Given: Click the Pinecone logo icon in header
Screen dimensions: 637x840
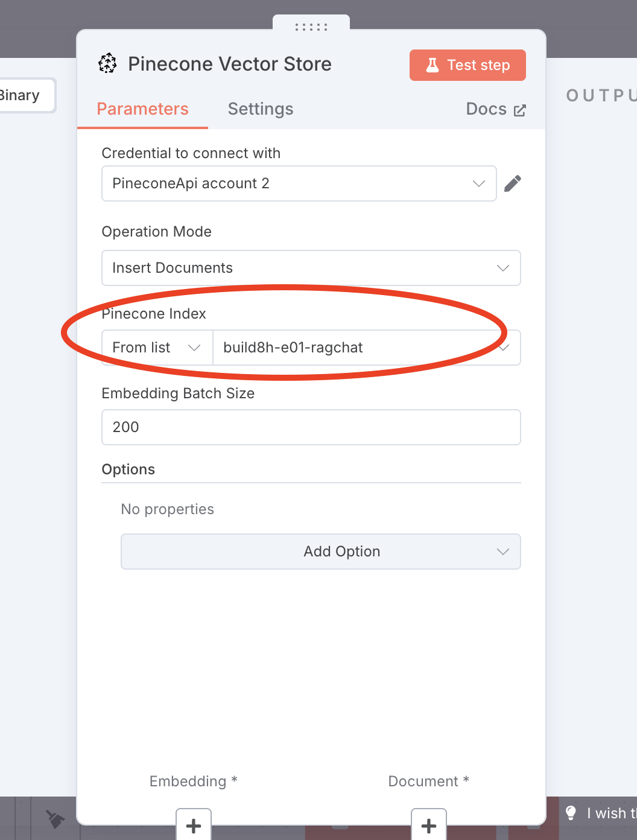Looking at the screenshot, I should tap(107, 63).
